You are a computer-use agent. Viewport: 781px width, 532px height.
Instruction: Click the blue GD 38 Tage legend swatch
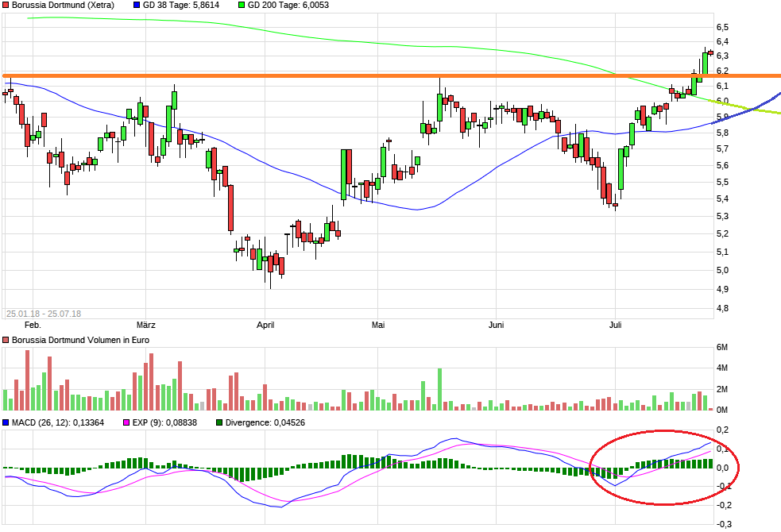point(137,5)
